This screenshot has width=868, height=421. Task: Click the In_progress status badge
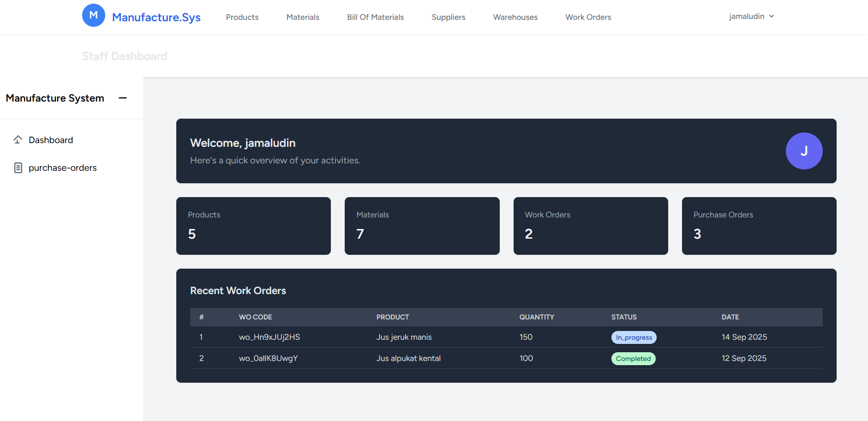click(x=634, y=337)
